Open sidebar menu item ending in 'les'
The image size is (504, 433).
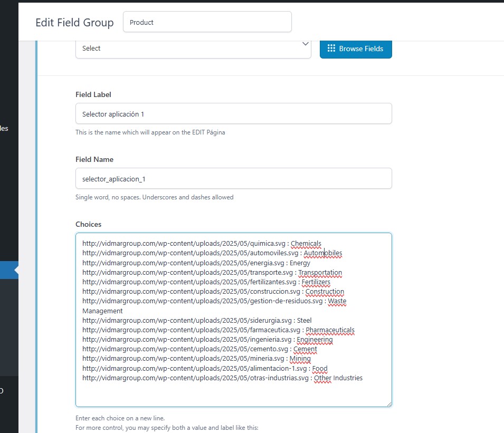click(5, 129)
